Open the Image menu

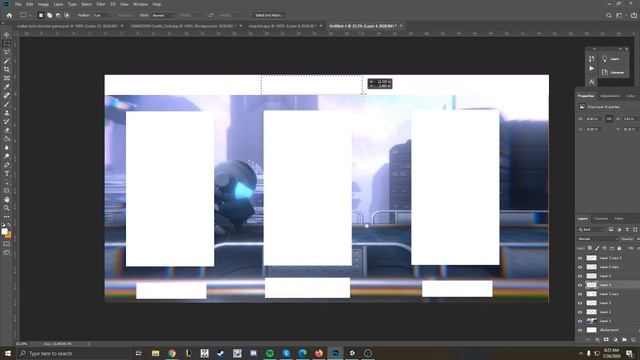pyautogui.click(x=43, y=4)
